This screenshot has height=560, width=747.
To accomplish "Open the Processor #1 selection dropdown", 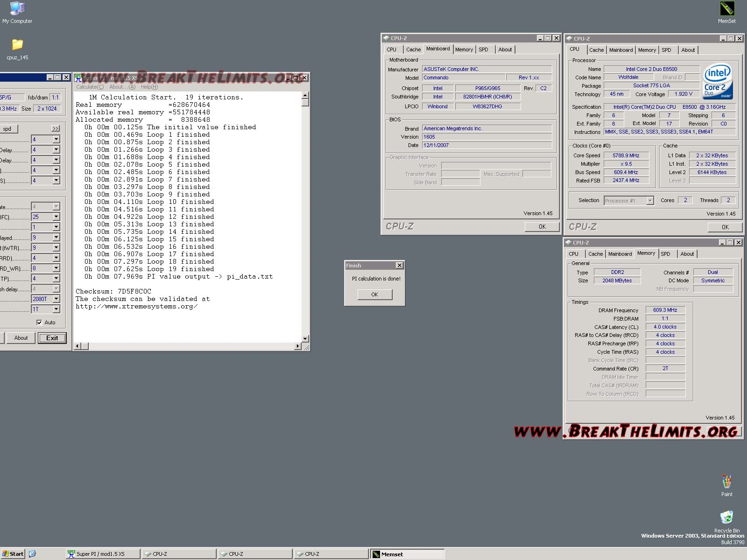I will (x=650, y=201).
